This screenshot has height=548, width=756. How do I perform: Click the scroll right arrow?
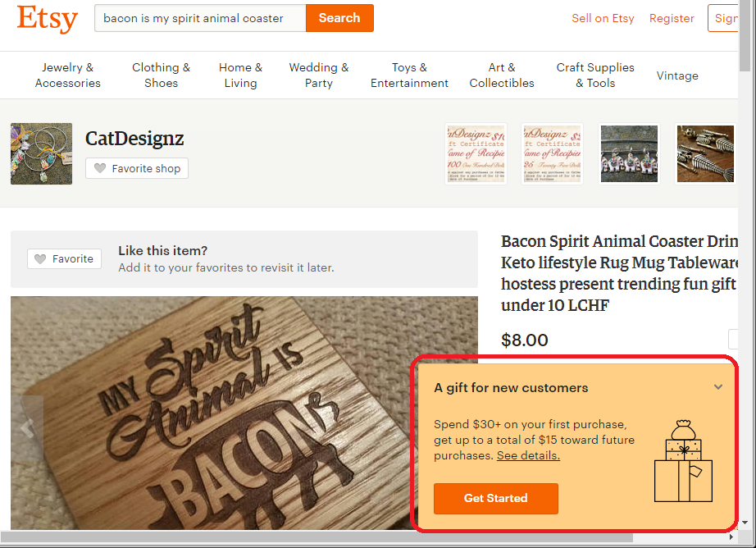click(731, 537)
